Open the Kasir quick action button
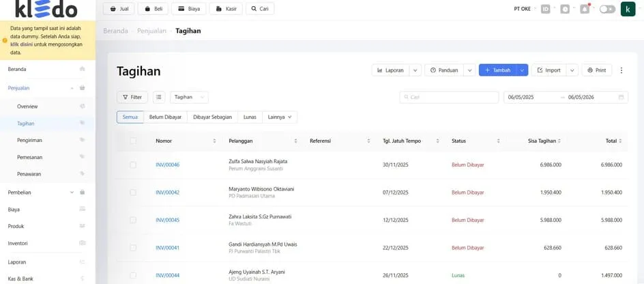This screenshot has width=644, height=284. (226, 9)
